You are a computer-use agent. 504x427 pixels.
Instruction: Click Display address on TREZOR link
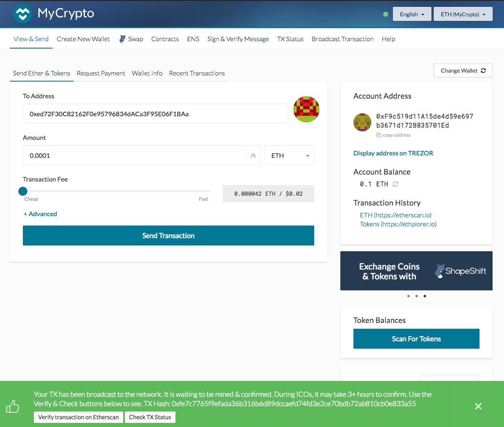coord(393,153)
